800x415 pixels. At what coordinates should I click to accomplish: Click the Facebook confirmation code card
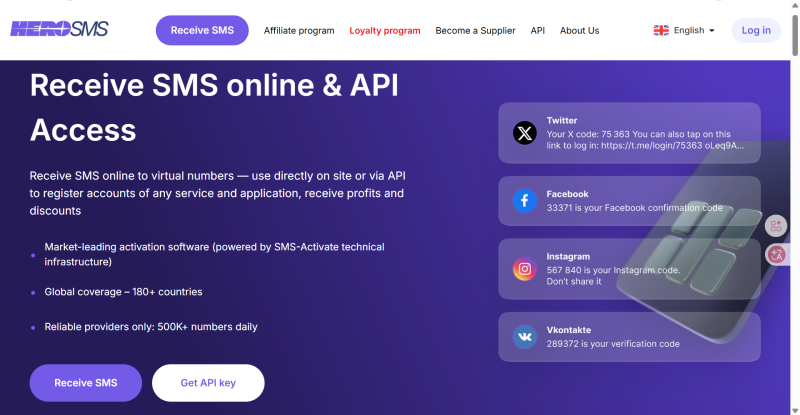coord(629,201)
